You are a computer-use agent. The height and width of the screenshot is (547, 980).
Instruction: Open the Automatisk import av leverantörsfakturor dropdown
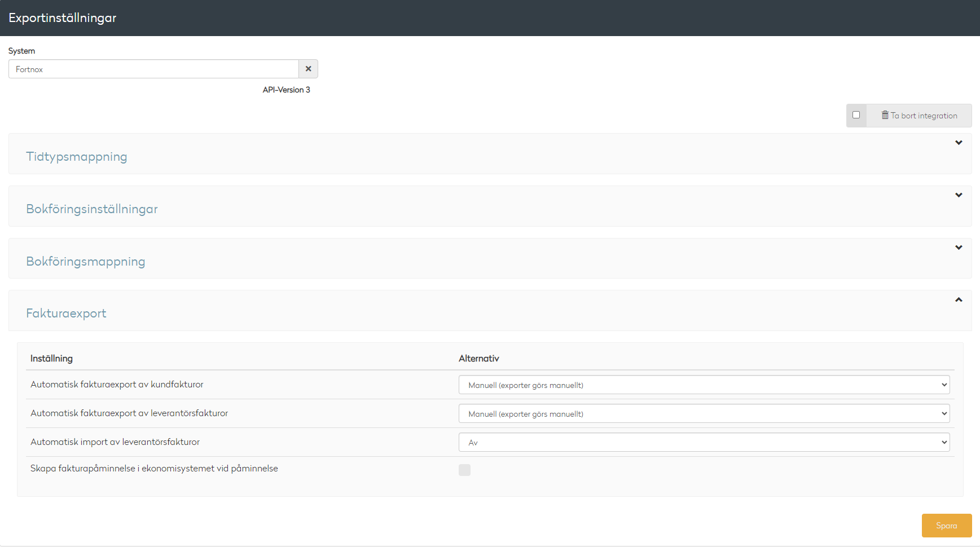pos(704,442)
